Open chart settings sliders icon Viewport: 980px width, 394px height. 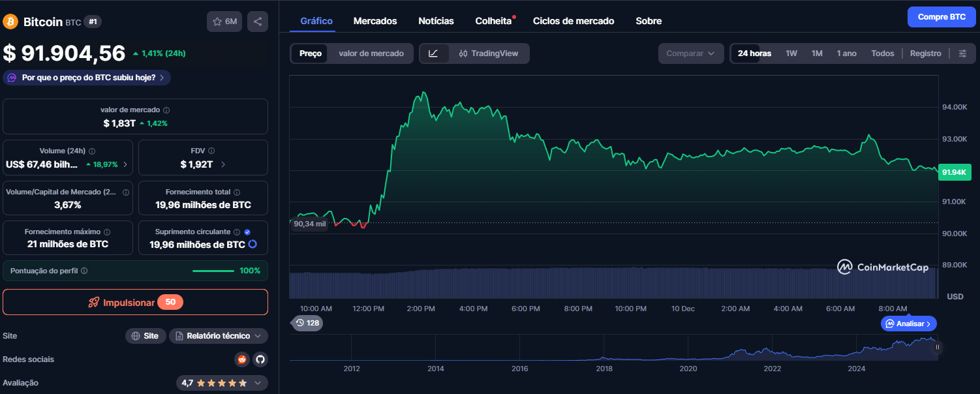tap(963, 53)
